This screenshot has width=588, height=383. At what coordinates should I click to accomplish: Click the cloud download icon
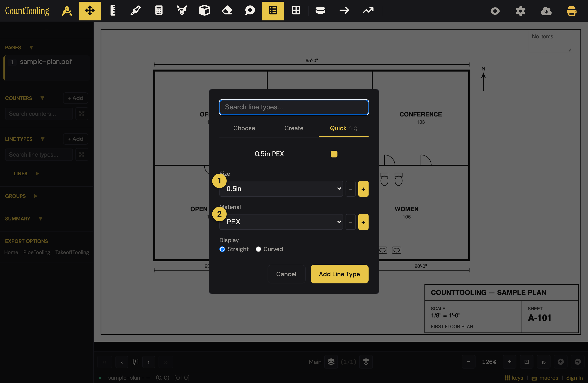pos(546,11)
